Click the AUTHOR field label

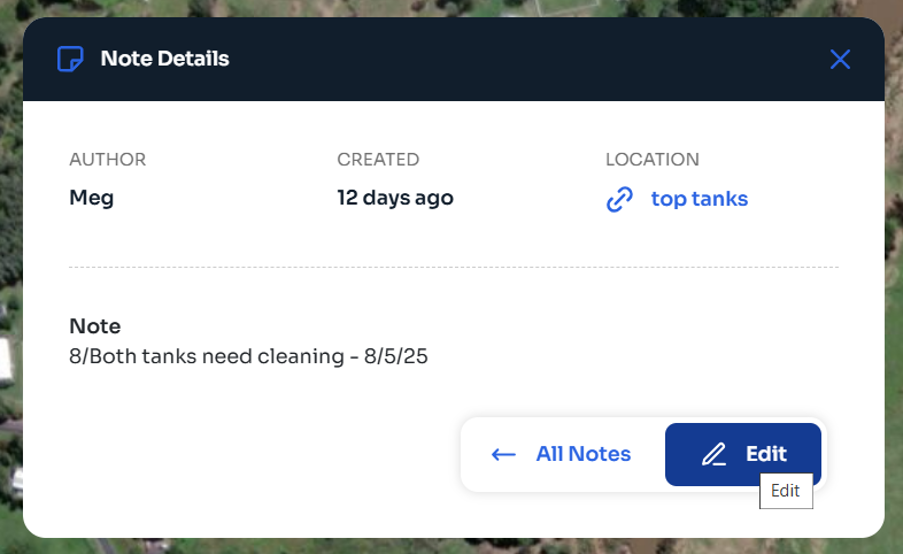(x=107, y=160)
